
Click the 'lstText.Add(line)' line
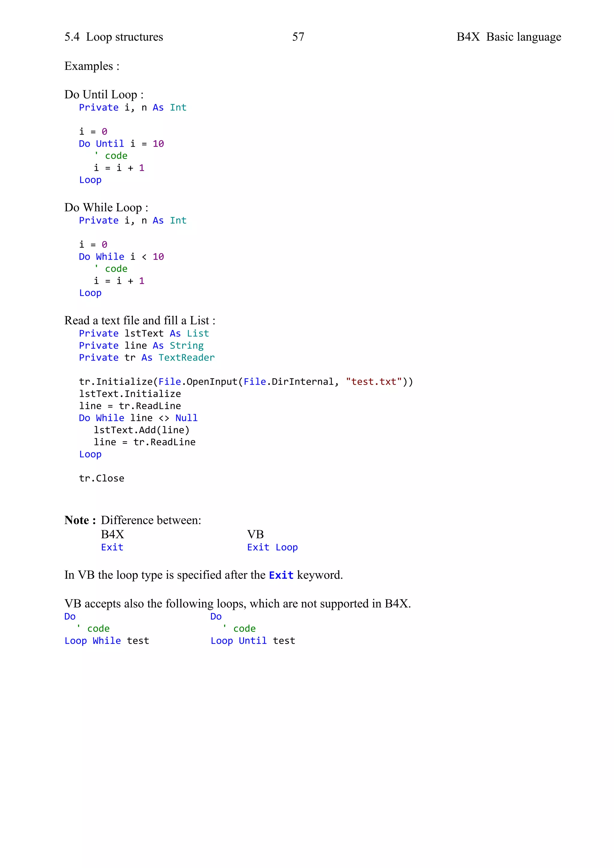(142, 430)
